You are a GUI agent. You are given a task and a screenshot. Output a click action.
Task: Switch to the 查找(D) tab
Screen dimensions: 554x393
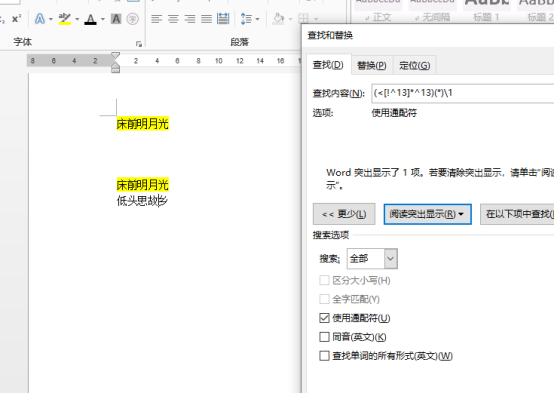328,65
